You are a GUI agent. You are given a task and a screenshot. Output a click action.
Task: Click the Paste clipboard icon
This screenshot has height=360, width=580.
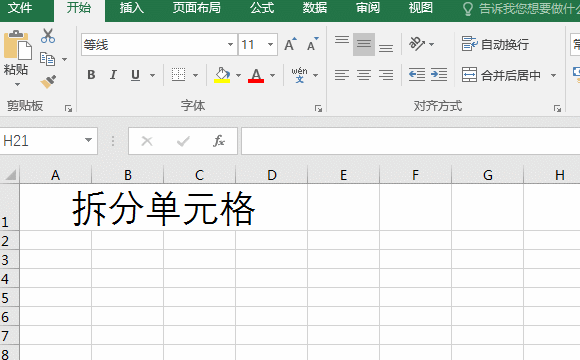[x=17, y=45]
